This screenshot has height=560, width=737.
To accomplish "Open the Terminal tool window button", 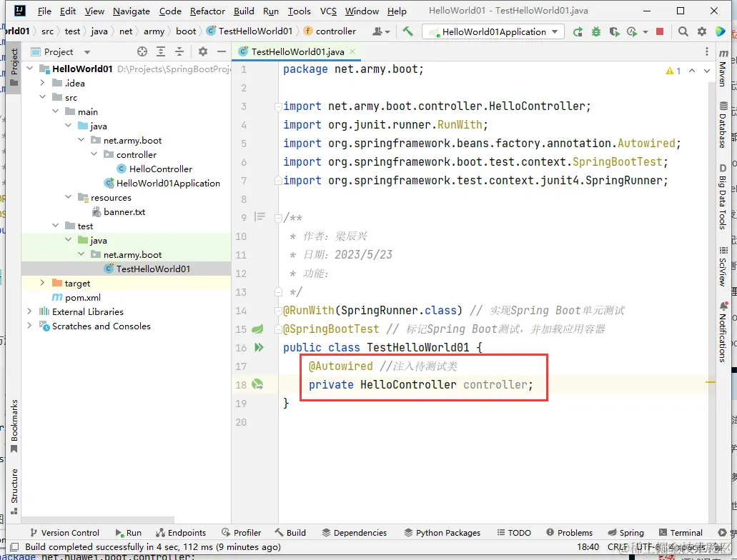I will [681, 532].
